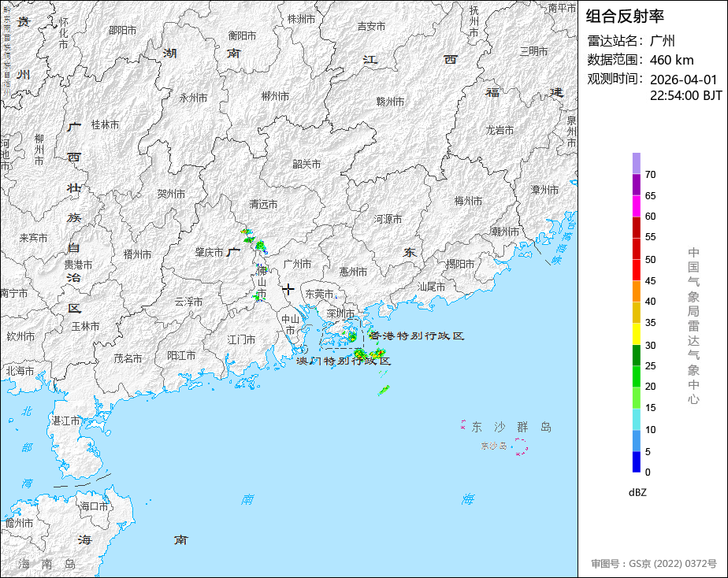Image resolution: width=728 pixels, height=578 pixels.
Task: Click the small echo patch offshore southeast
Action: [384, 390]
